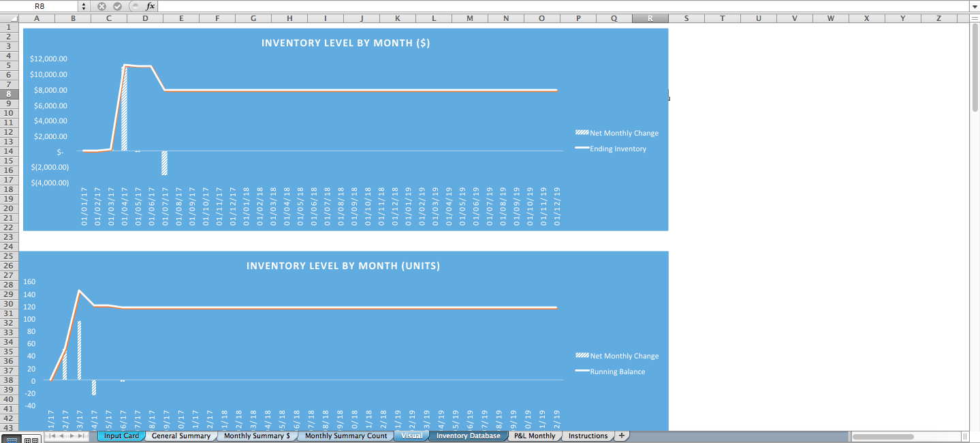The width and height of the screenshot is (980, 443).
Task: Click the Net Monthly Change legend in units chart
Action: click(617, 356)
